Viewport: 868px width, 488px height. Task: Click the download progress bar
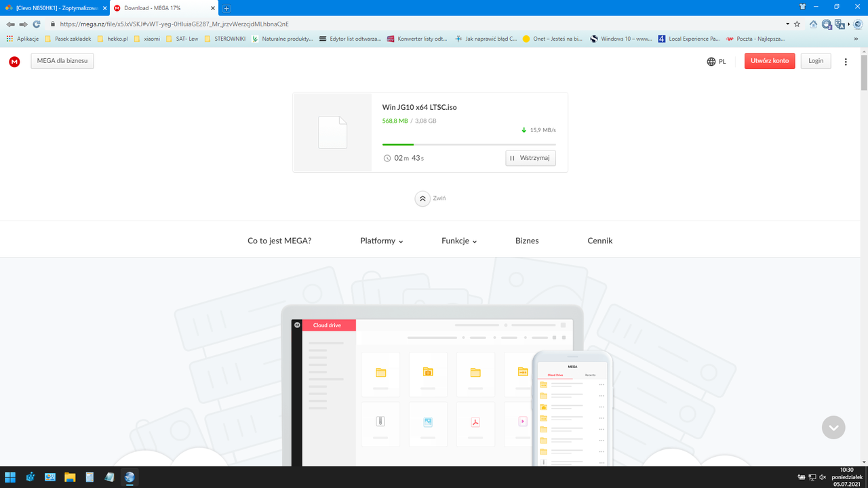coord(469,144)
